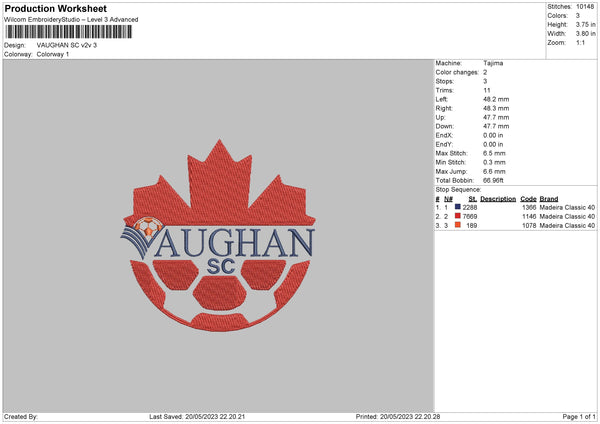Screen dimensions: 600x424
Task: Select the Colorway 1 value
Action: (x=53, y=54)
